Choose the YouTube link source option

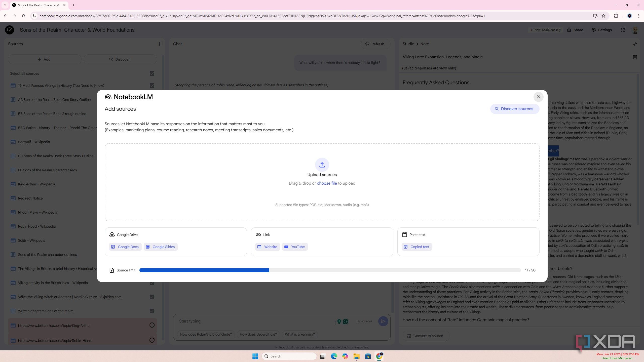coord(295,247)
